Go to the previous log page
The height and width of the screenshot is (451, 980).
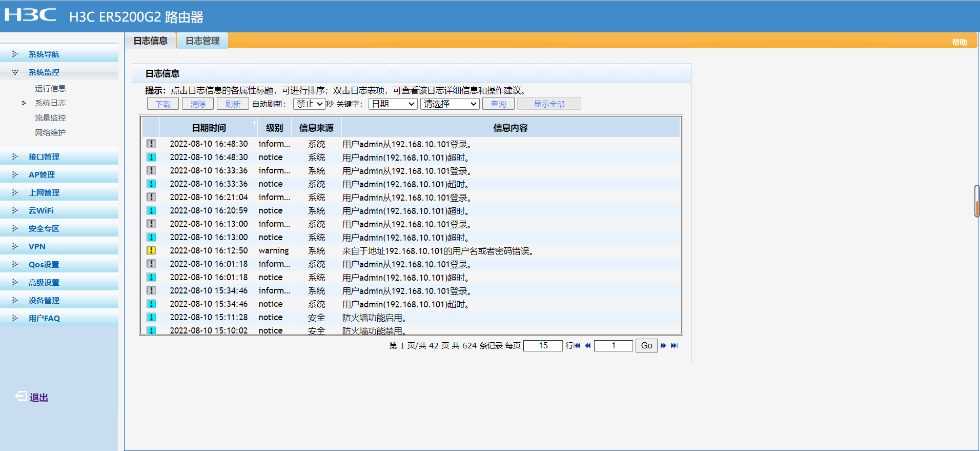point(588,346)
